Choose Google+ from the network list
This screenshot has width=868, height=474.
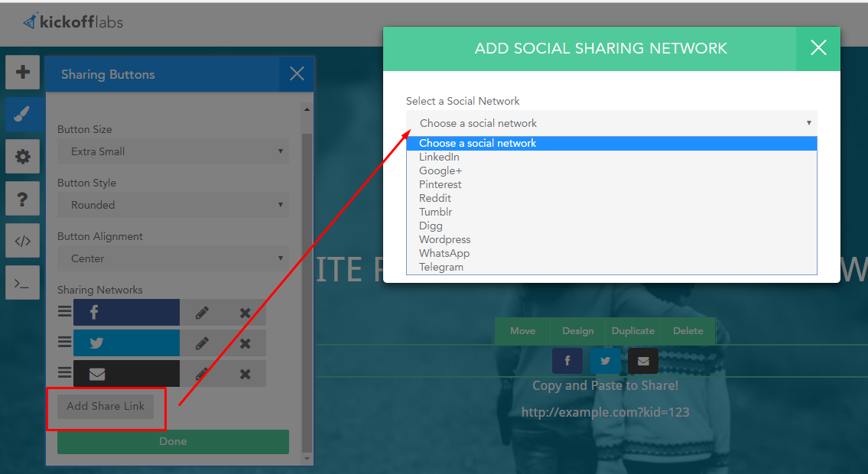[612, 171]
